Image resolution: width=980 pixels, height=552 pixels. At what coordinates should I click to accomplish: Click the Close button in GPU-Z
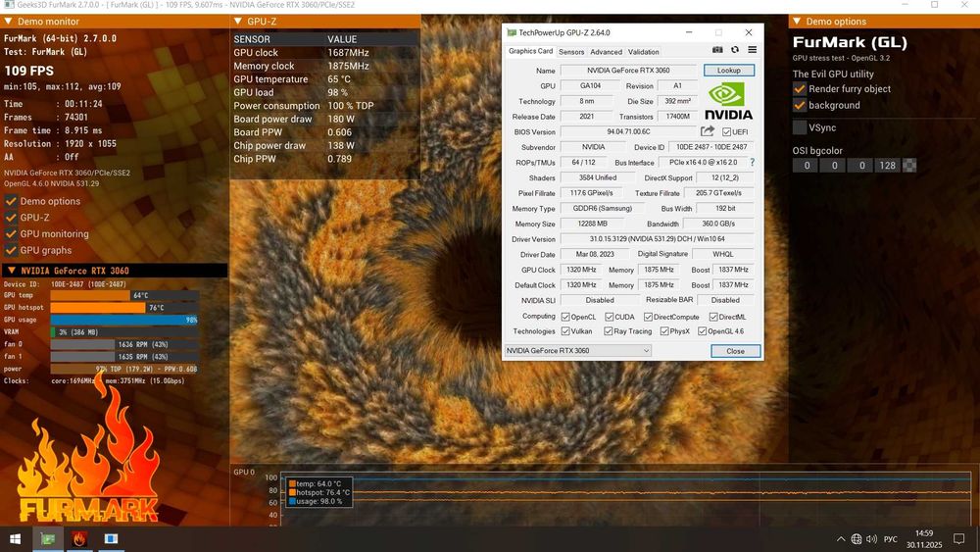(736, 351)
